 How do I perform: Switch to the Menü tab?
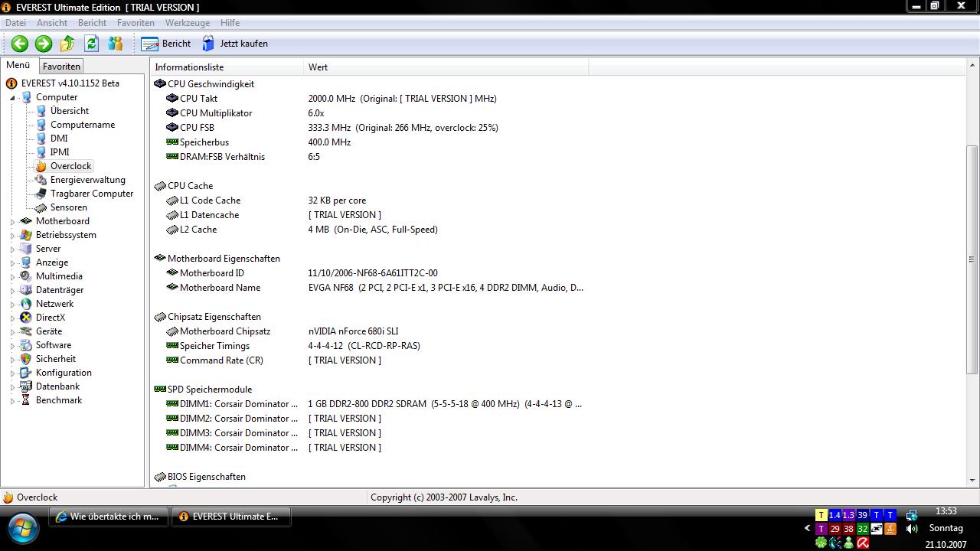click(18, 66)
